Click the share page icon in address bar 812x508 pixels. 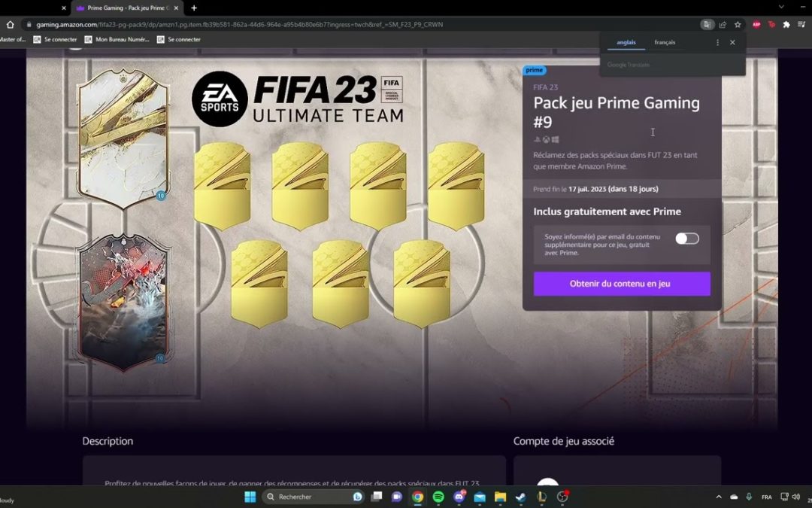pyautogui.click(x=723, y=24)
